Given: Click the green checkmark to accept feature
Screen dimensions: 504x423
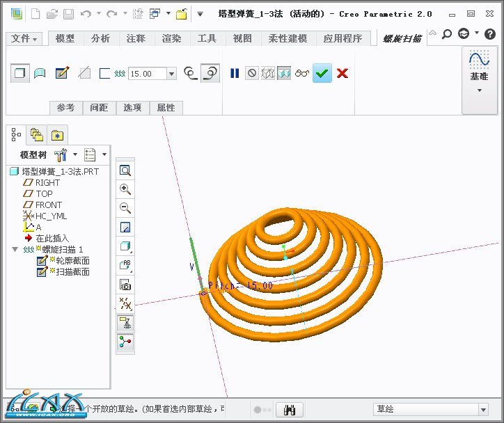Looking at the screenshot, I should [x=322, y=73].
